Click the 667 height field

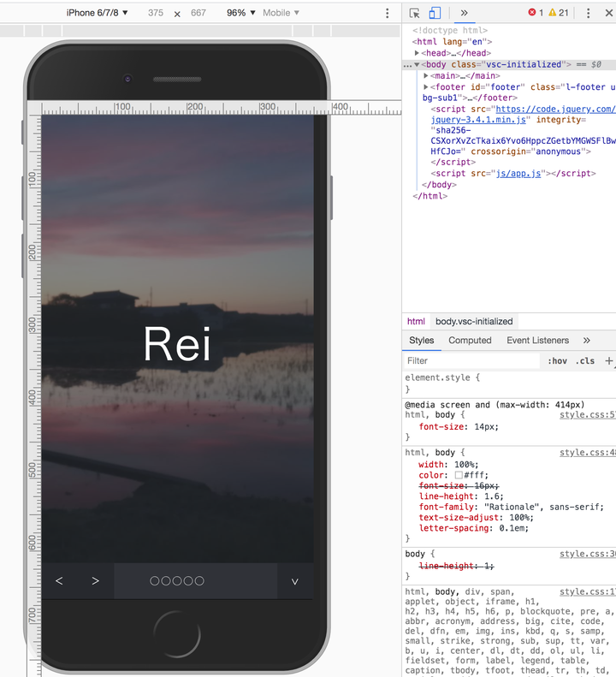[198, 13]
